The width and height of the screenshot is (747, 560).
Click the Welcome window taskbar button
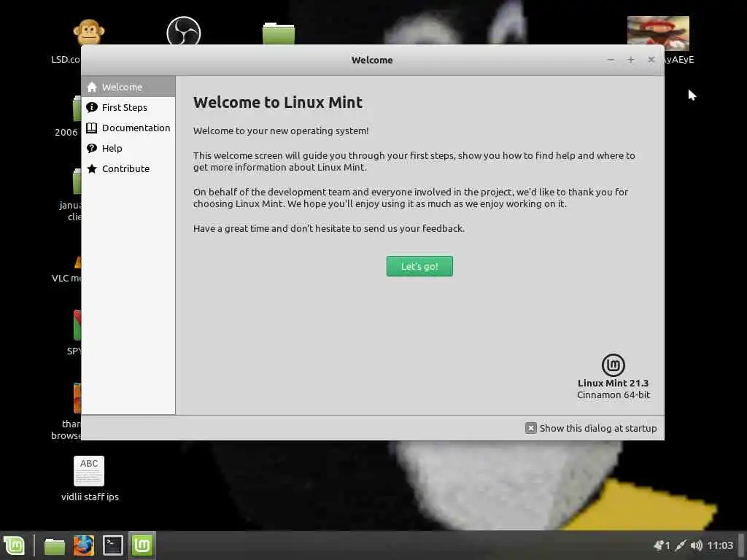(x=142, y=545)
